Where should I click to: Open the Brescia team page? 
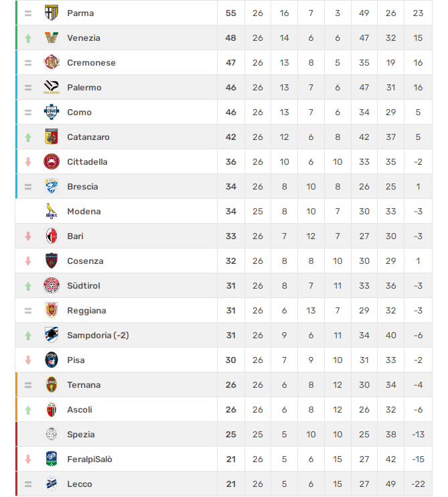[x=82, y=187]
